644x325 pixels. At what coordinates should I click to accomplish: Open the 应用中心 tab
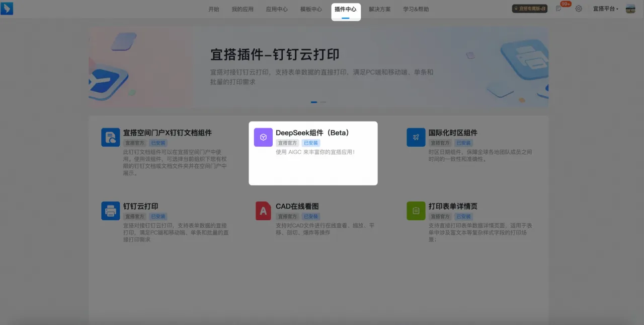(x=277, y=9)
